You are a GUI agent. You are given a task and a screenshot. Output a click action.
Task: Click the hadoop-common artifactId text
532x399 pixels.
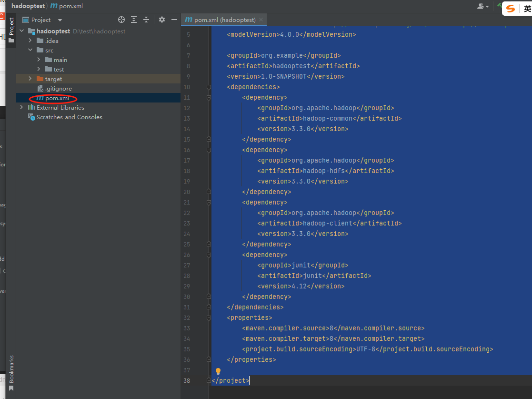[x=327, y=119]
